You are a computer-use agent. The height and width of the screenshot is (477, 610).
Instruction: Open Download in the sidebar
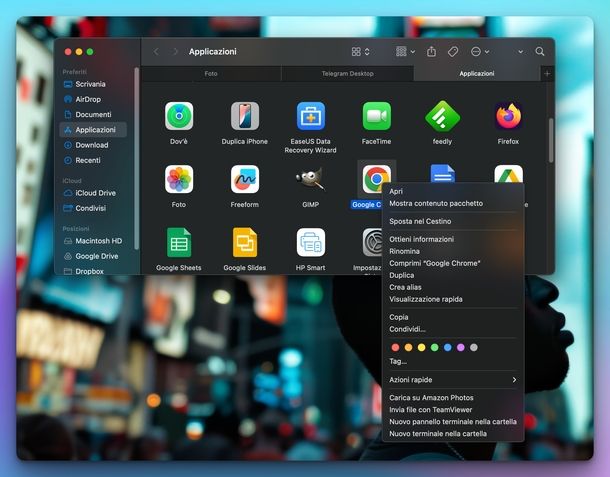pos(93,145)
